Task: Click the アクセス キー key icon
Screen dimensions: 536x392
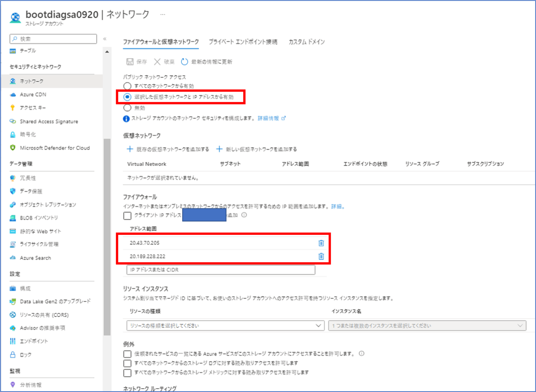Action: (13, 108)
